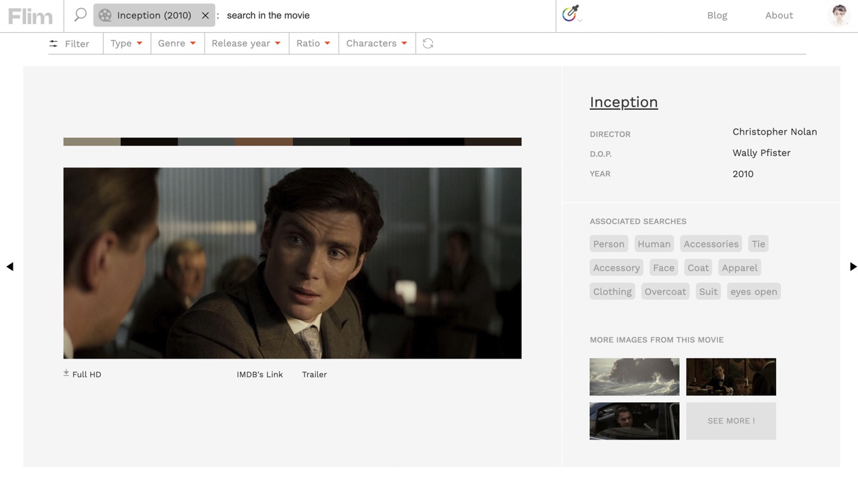Click the Human search tag
The width and height of the screenshot is (858, 504).
click(654, 244)
